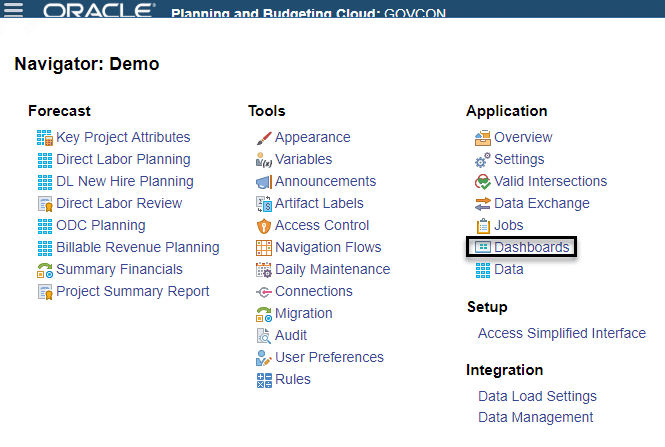Open Data Load Settings link
This screenshot has width=665, height=447.
(x=537, y=396)
